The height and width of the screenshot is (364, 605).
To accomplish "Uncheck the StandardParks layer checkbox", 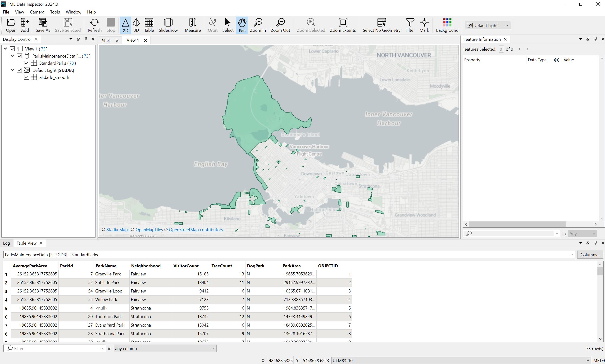I will click(x=27, y=63).
